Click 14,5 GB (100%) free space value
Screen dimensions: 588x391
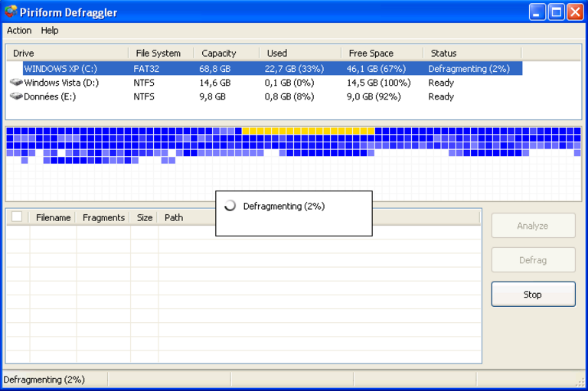click(379, 83)
